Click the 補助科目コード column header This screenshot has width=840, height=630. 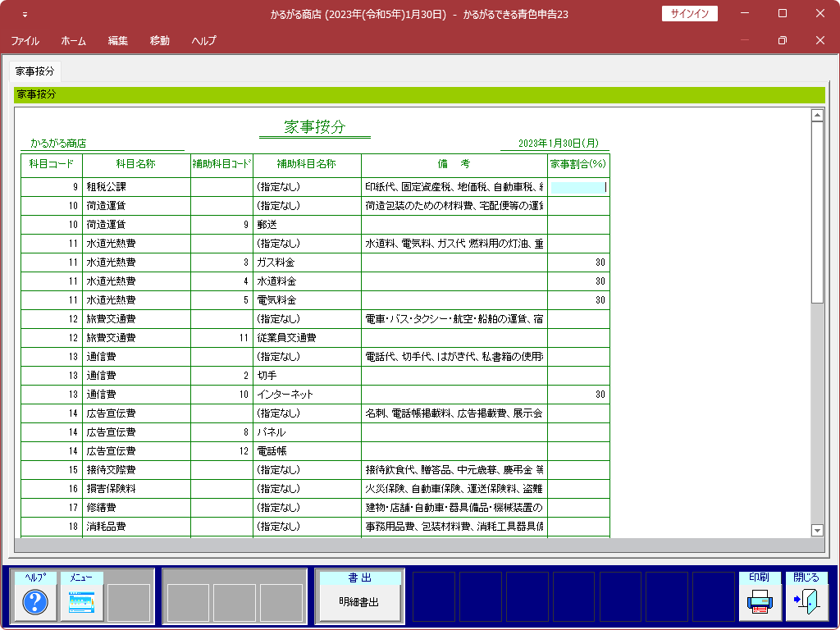click(221, 164)
